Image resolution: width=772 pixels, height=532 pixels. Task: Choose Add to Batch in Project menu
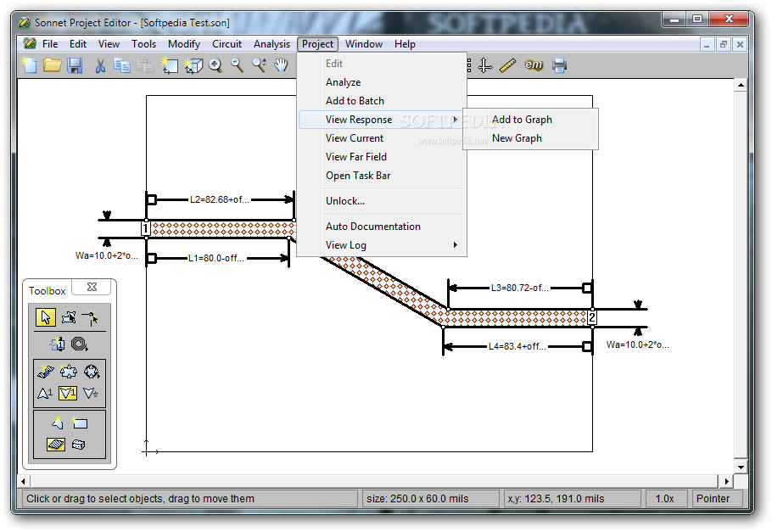(x=383, y=101)
